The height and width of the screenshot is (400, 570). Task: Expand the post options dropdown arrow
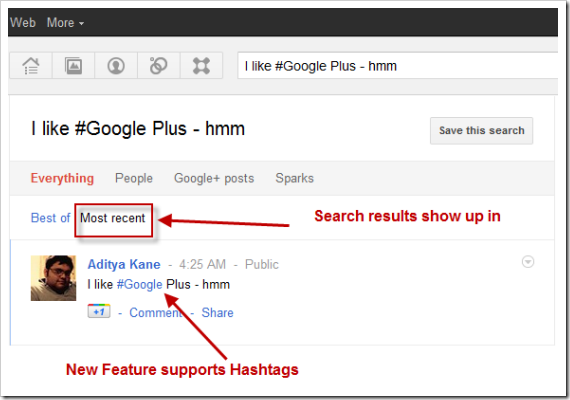[528, 261]
